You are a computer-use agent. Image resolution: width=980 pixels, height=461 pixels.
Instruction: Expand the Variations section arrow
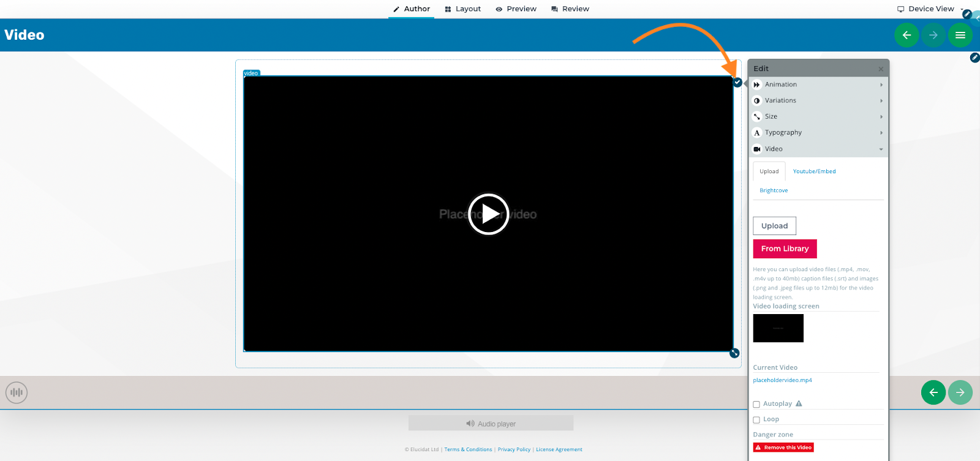(881, 100)
